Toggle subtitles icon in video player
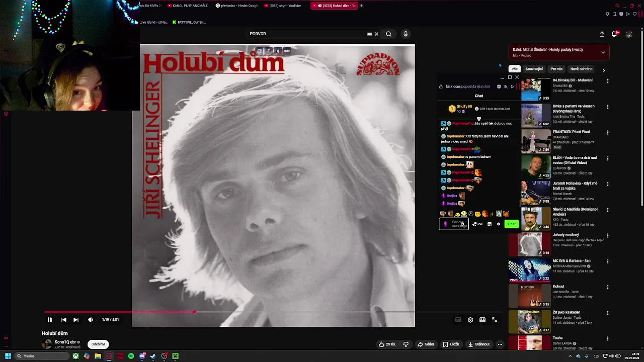 click(x=458, y=320)
